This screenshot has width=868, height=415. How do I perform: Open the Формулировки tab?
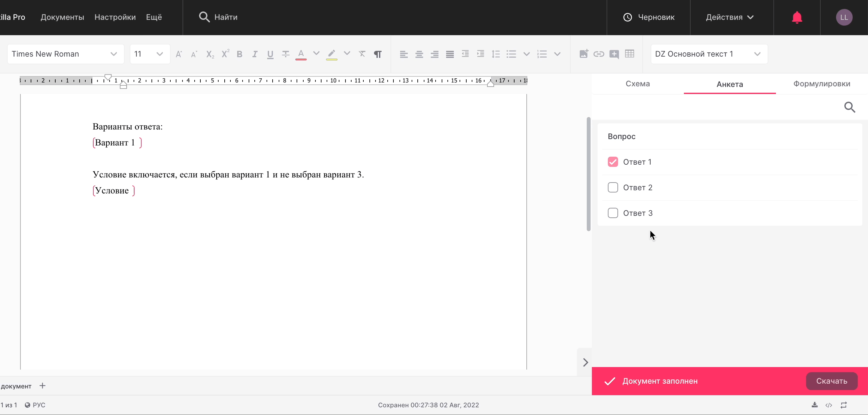point(821,83)
